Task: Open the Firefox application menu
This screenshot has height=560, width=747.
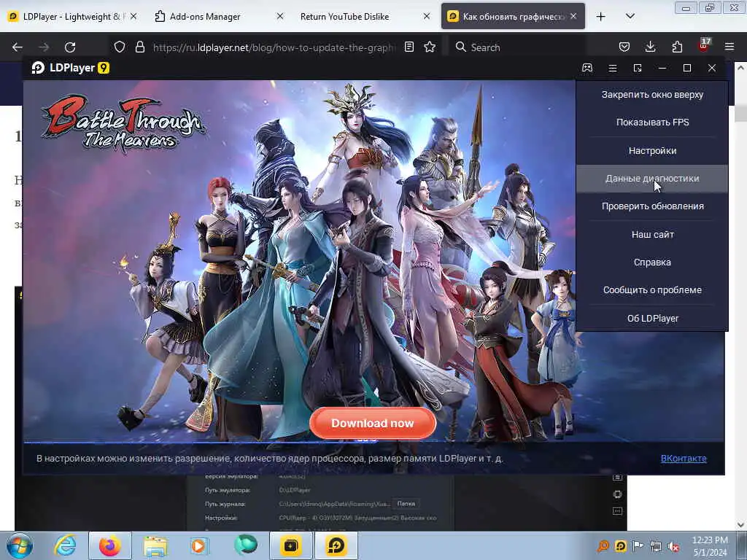Action: pos(729,47)
